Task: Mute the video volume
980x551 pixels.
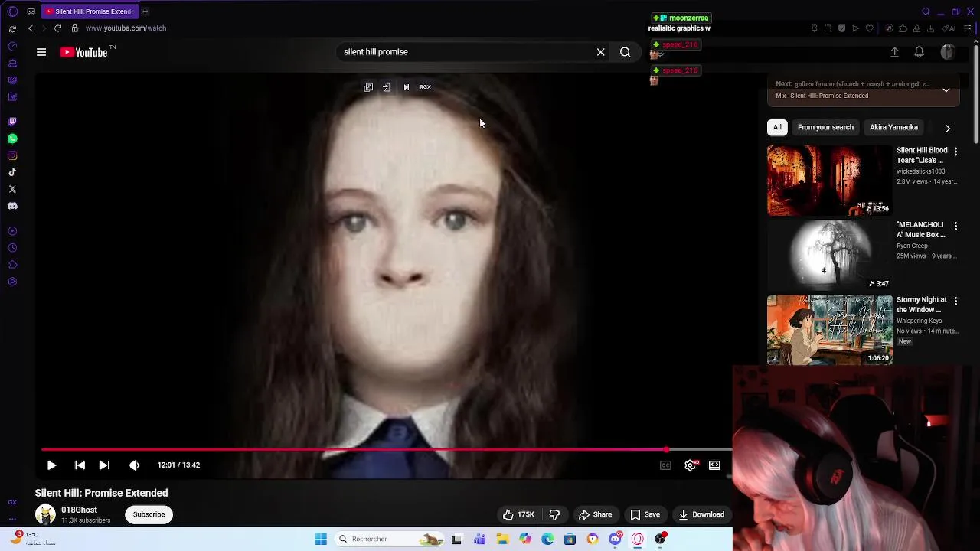Action: (134, 465)
